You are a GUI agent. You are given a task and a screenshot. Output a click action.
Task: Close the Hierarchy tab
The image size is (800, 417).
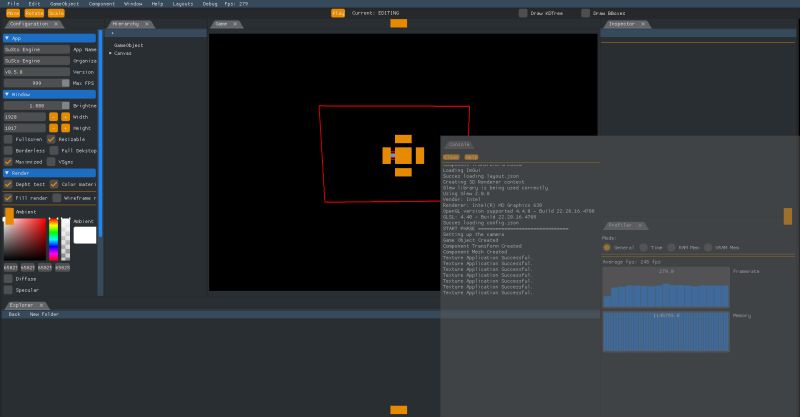point(147,24)
